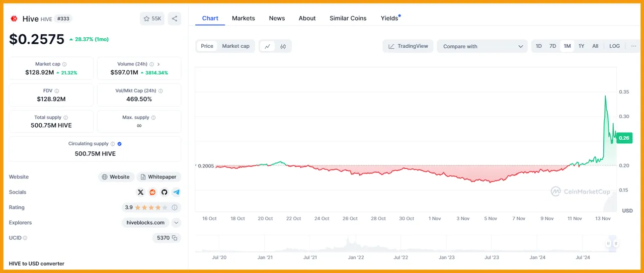644x273 pixels.
Task: Switch to the Chart tab
Action: pos(210,18)
